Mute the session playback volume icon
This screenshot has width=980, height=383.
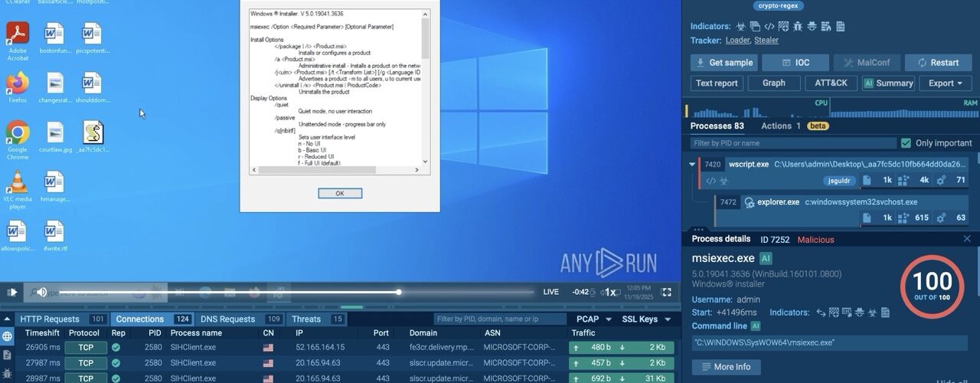(41, 292)
